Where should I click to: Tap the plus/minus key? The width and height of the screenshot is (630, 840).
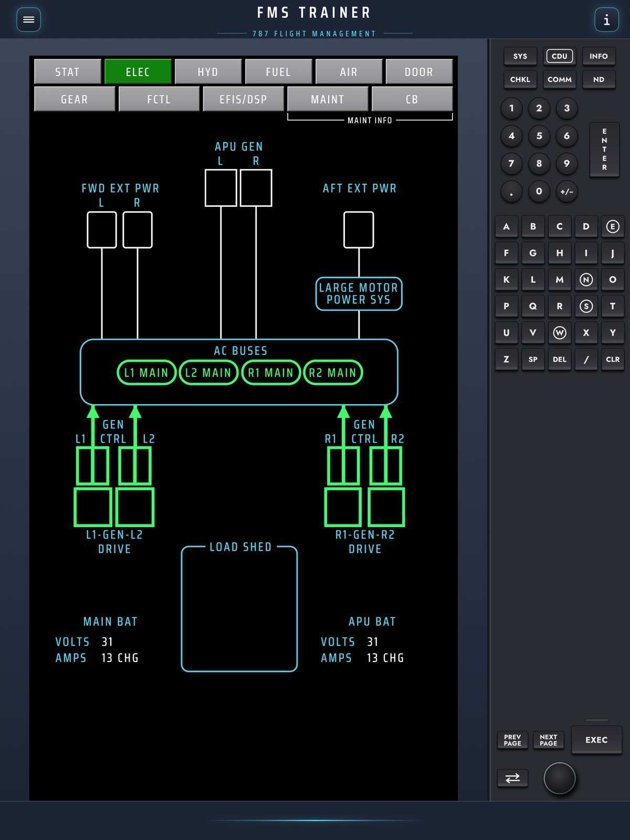click(566, 191)
